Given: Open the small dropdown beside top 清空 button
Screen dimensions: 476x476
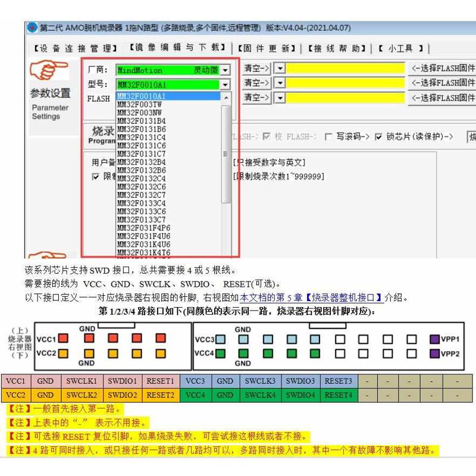Looking at the screenshot, I should click(x=280, y=68).
